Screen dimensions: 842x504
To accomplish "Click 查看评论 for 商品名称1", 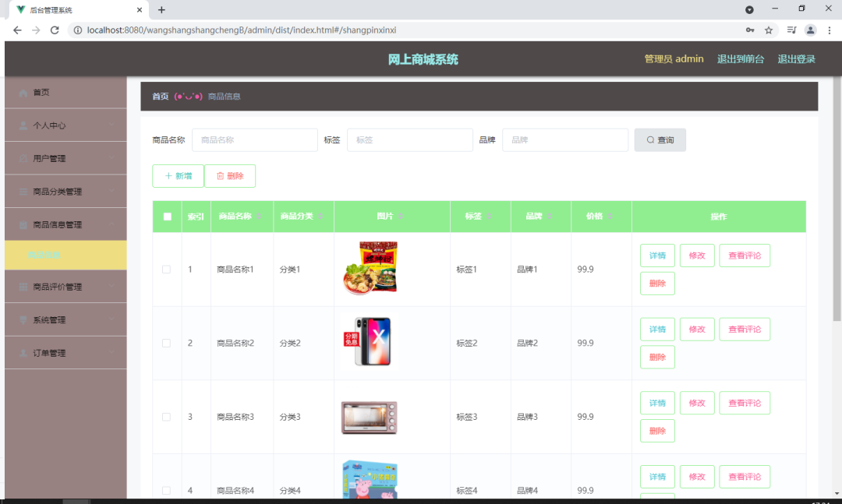I will (x=745, y=256).
